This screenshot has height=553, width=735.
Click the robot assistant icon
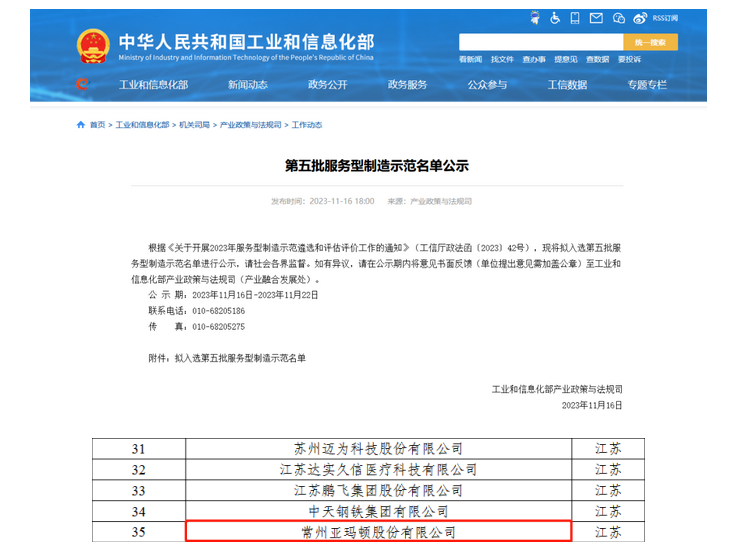click(x=535, y=18)
